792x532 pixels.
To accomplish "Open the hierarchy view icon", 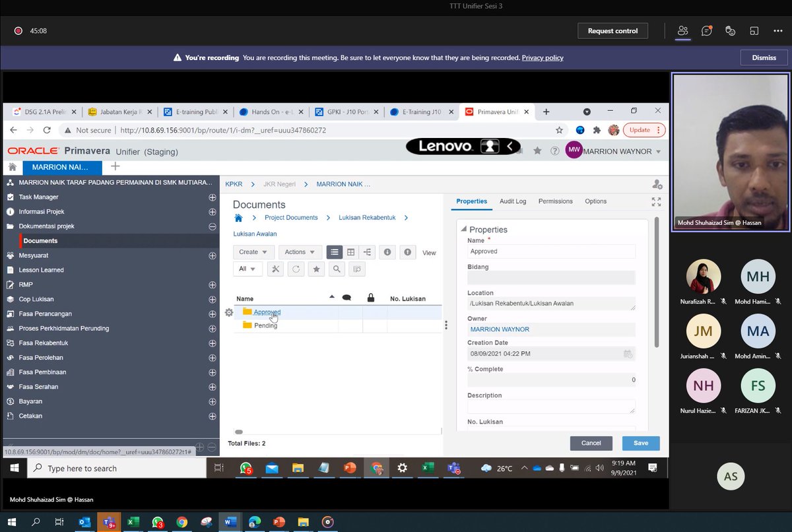I will [x=368, y=251].
